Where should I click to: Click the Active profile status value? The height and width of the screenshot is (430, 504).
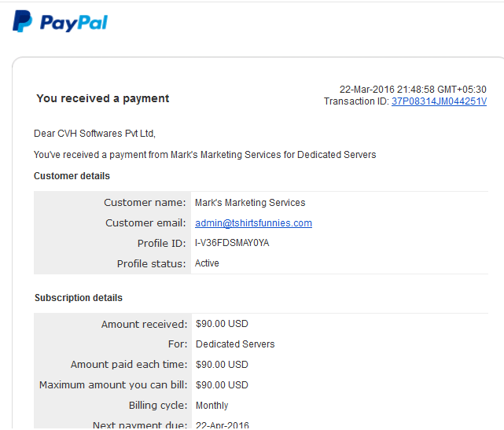tap(208, 263)
